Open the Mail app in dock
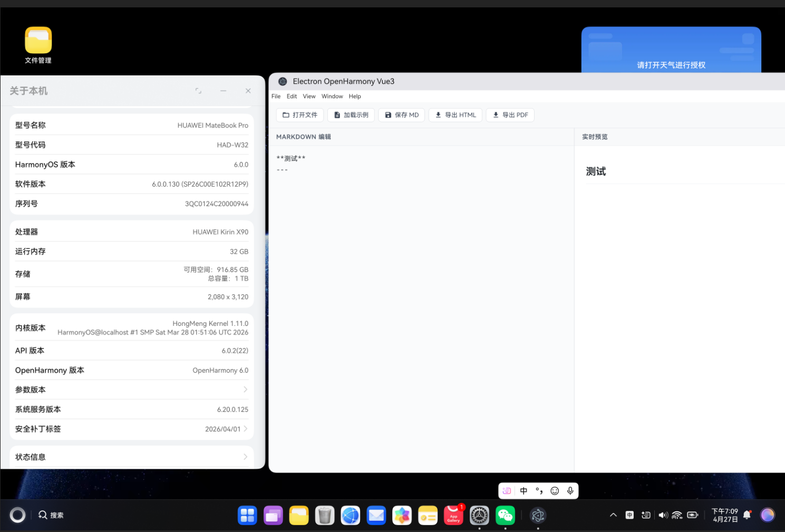The image size is (785, 532). (376, 516)
